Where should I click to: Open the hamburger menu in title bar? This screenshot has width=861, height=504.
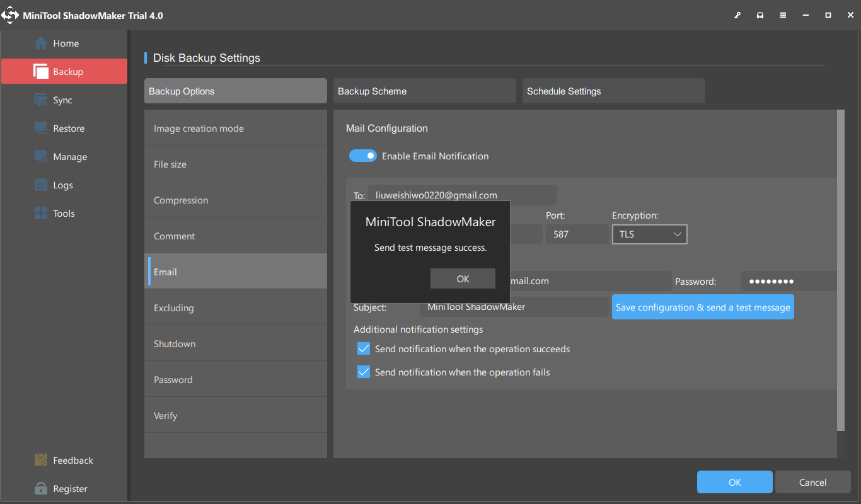coord(783,15)
